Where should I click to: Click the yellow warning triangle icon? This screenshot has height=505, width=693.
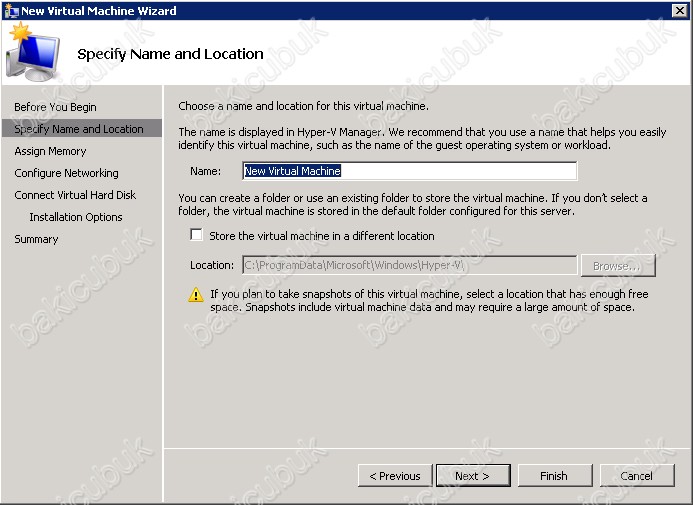click(196, 295)
